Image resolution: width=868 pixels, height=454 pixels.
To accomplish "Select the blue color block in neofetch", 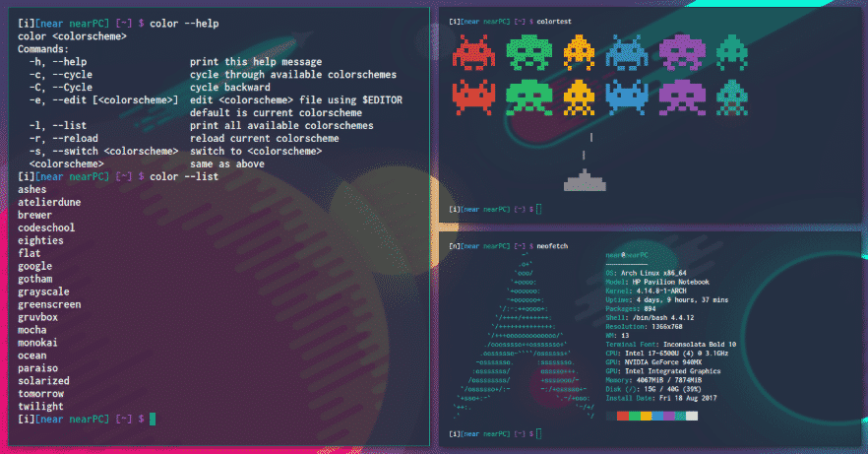I will pyautogui.click(x=657, y=416).
